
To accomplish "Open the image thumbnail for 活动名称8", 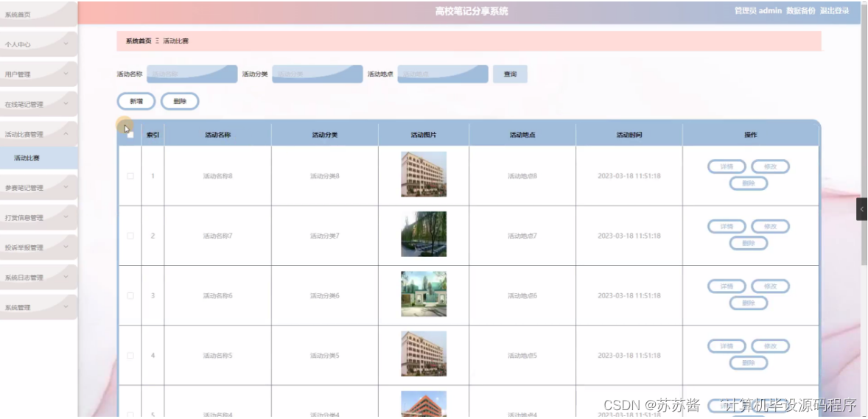I will click(424, 174).
